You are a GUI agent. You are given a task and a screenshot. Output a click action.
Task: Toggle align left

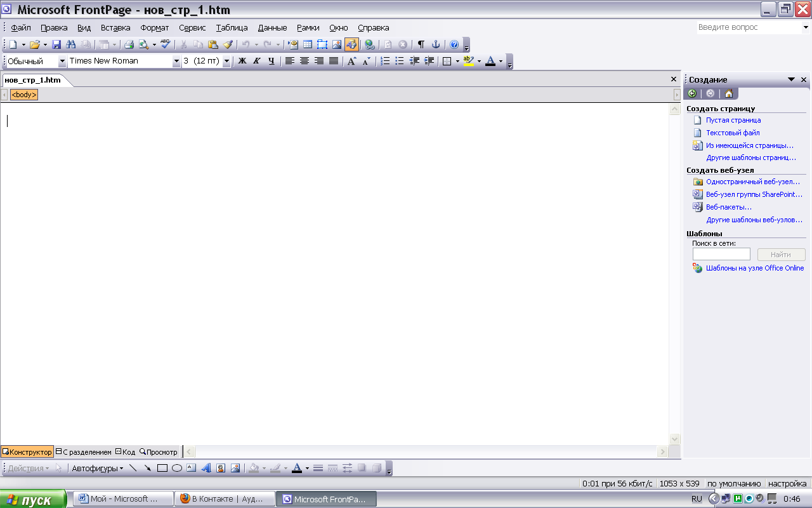[290, 61]
